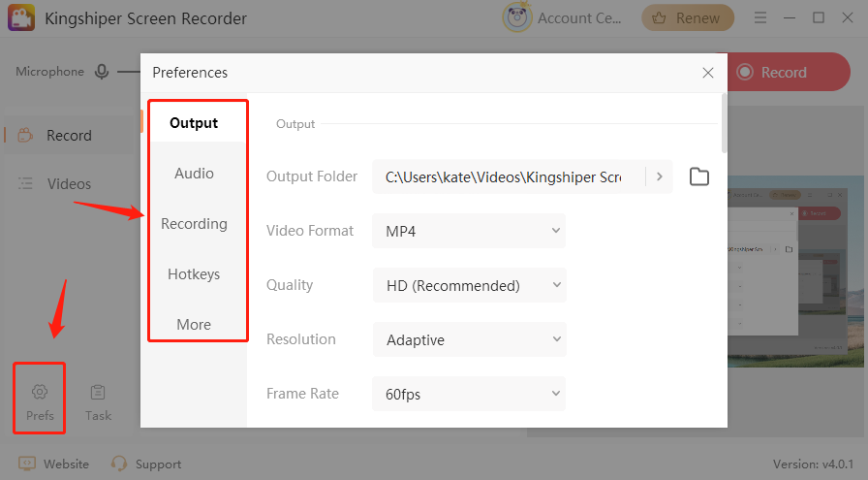Switch to the Hotkeys preferences tab
This screenshot has width=868, height=480.
click(x=194, y=274)
